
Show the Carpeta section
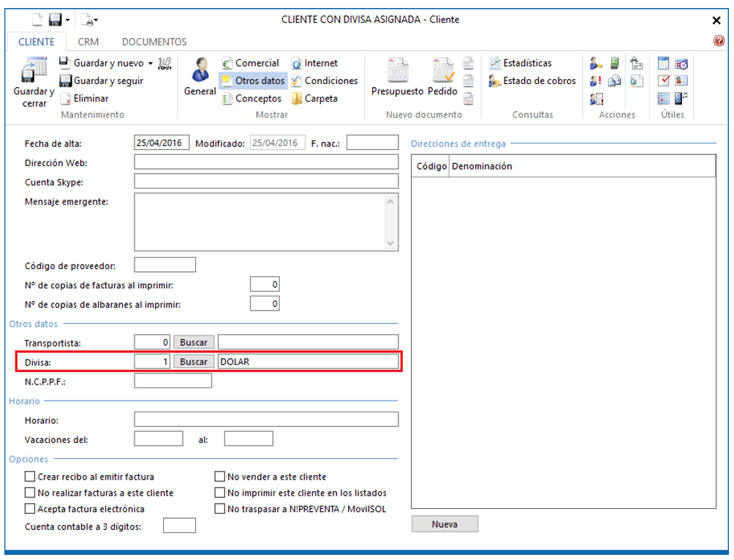pyautogui.click(x=314, y=99)
